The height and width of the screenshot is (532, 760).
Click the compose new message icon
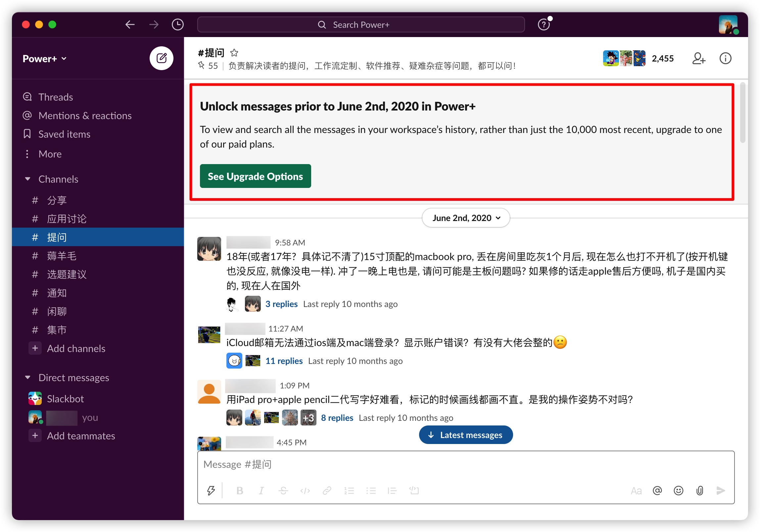coord(161,59)
